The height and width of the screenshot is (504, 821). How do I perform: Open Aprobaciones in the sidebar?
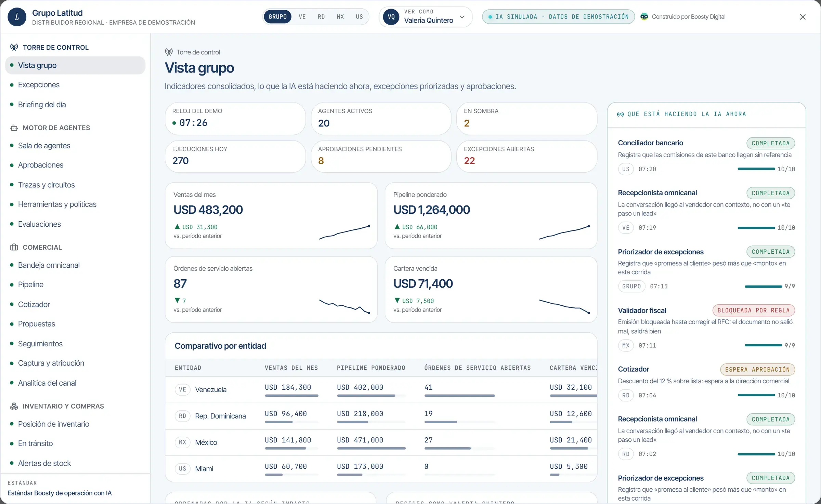(75, 165)
